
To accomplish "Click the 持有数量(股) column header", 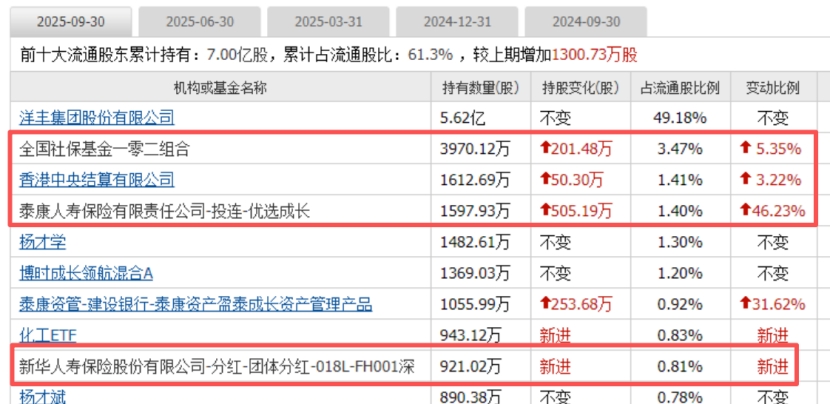I will [x=481, y=87].
